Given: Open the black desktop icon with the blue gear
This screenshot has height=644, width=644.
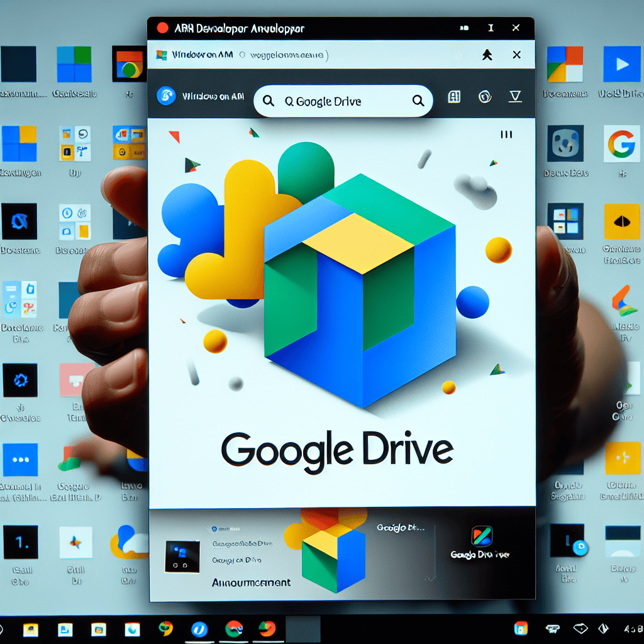Looking at the screenshot, I should tap(20, 380).
